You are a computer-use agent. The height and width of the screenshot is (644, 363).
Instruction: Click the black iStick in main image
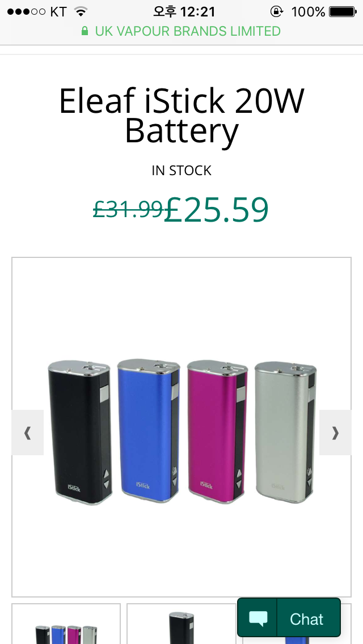pos(80,432)
